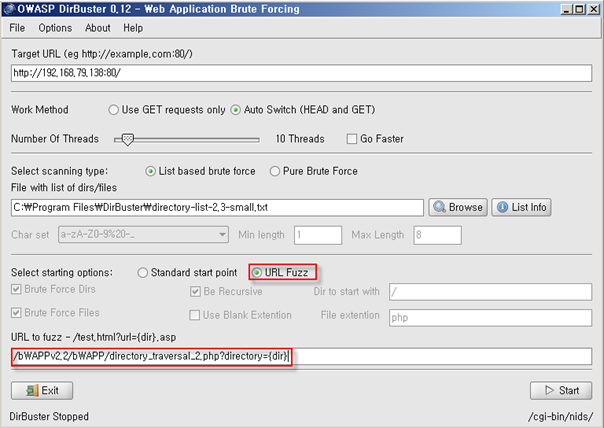This screenshot has height=428, width=604.
Task: Click the URL to fuzz input field
Action: click(x=301, y=356)
